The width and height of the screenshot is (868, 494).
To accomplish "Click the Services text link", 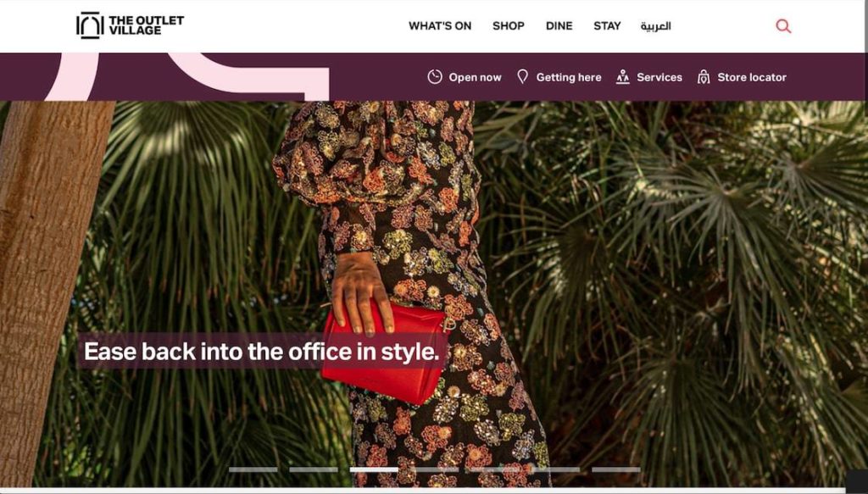I will tap(659, 77).
